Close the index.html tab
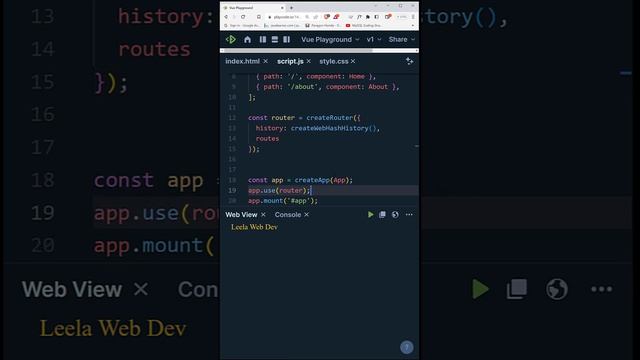Screen dimensions: 640x360 pos(266,61)
